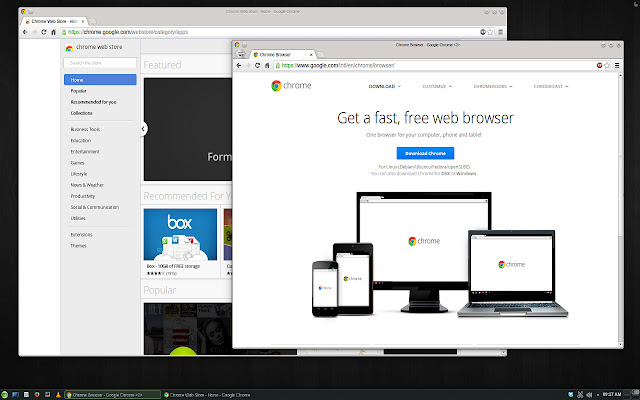This screenshot has height=400, width=640.
Task: Reload the Chrome Browser page
Action: [258, 65]
